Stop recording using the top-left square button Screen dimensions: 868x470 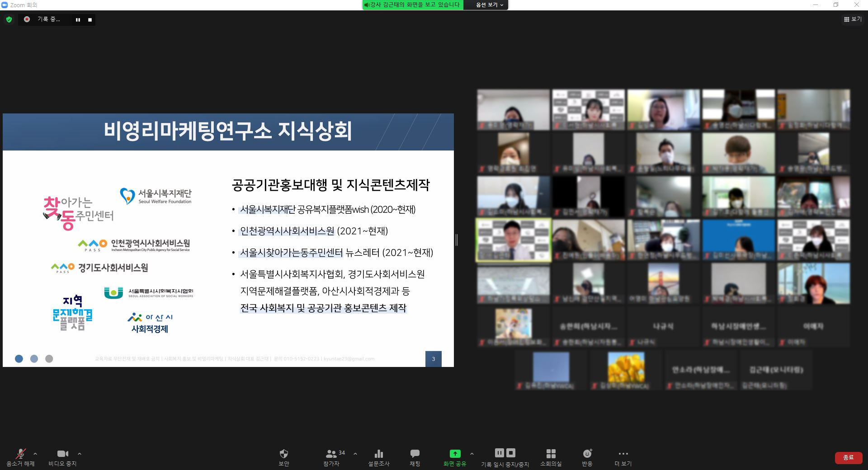[x=90, y=20]
